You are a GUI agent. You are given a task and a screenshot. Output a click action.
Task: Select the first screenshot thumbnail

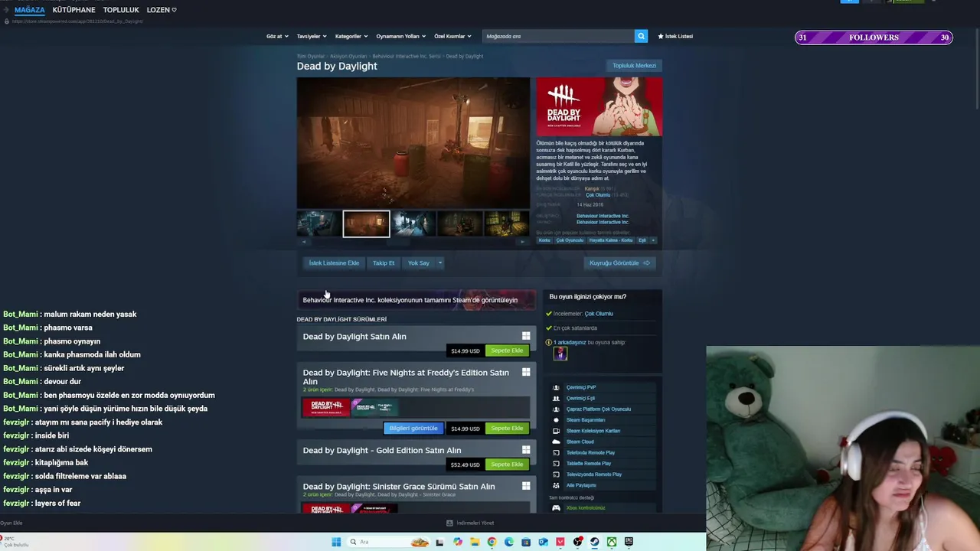click(x=319, y=223)
